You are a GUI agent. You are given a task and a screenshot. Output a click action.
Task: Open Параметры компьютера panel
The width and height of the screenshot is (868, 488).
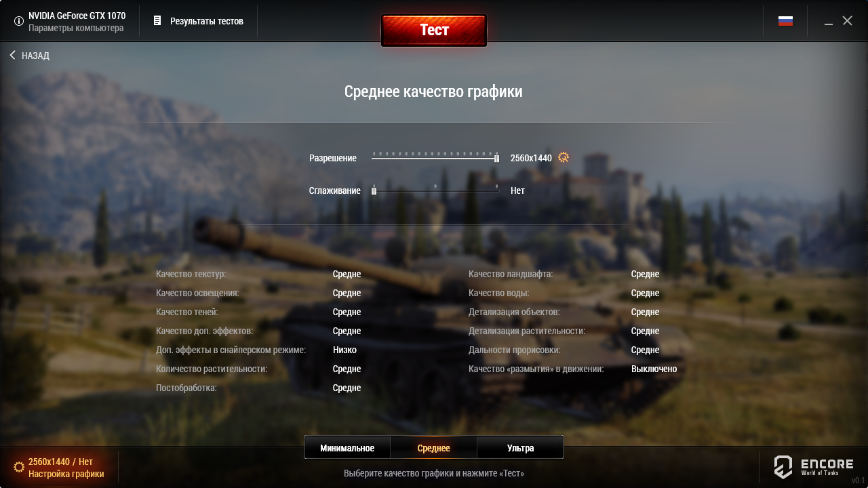click(76, 28)
